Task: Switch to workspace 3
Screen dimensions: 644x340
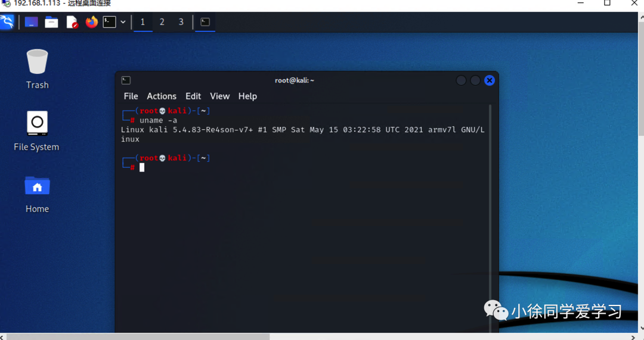Action: point(181,22)
